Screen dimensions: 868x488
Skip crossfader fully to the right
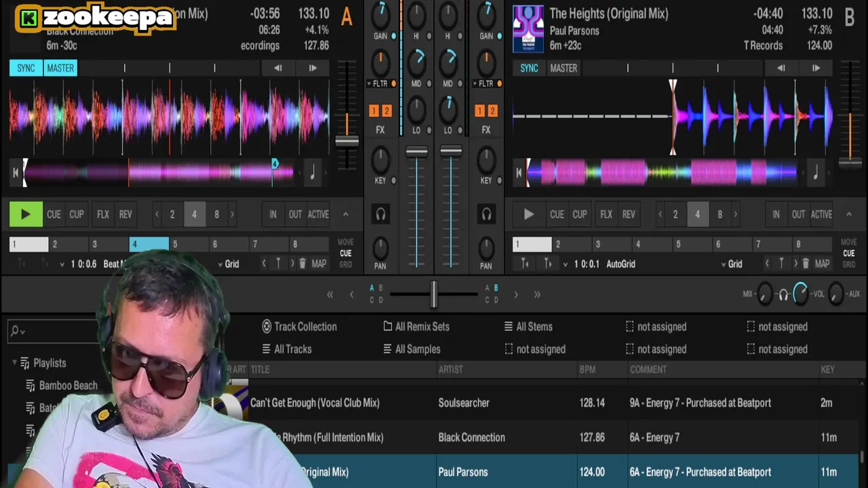click(x=537, y=294)
